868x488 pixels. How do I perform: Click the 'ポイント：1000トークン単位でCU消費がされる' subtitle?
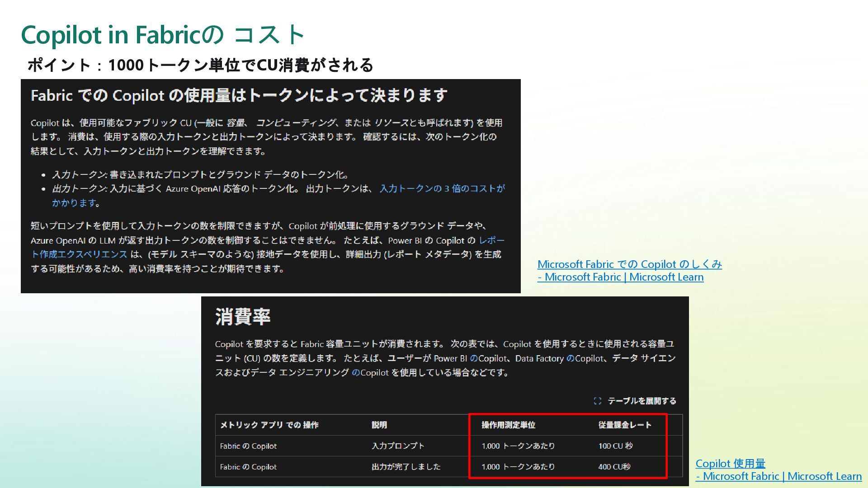(200, 65)
